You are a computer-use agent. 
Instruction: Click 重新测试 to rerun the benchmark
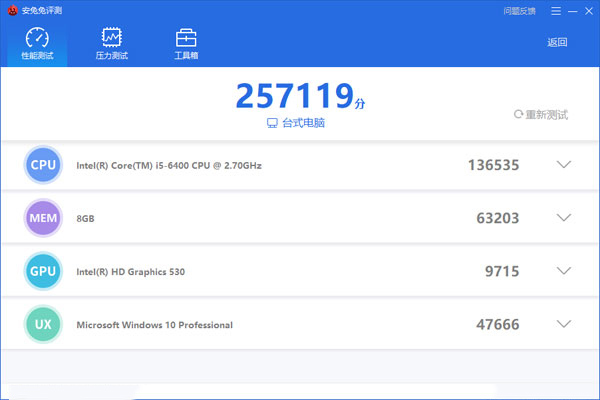tap(541, 114)
